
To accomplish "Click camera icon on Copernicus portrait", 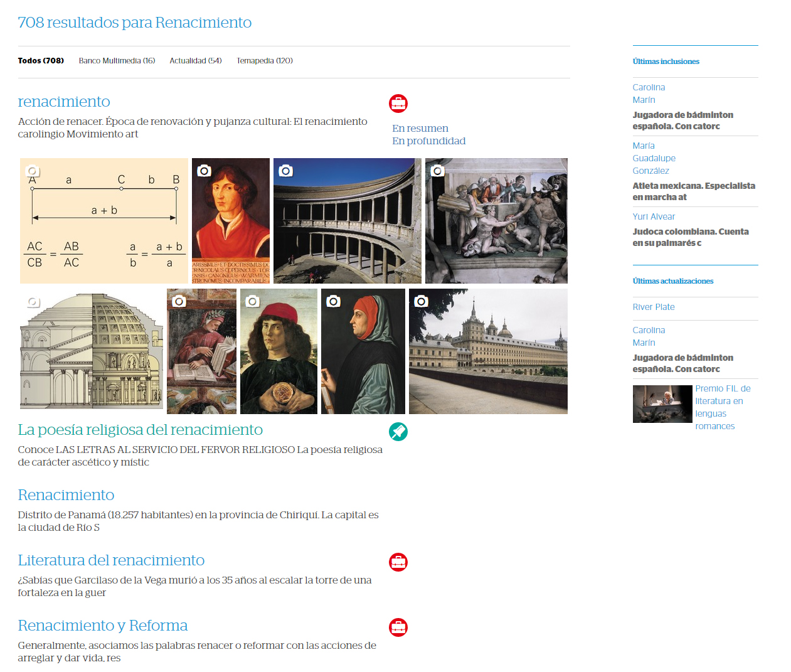I will [x=204, y=171].
